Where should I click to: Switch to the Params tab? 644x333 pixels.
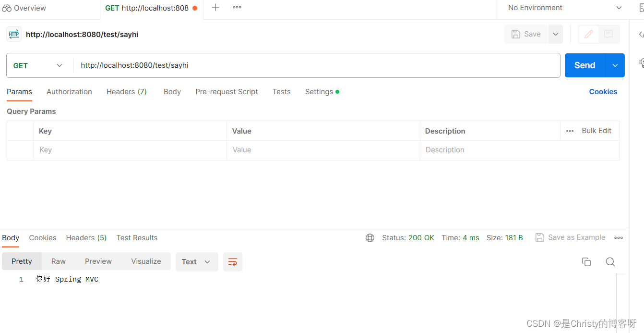19,92
